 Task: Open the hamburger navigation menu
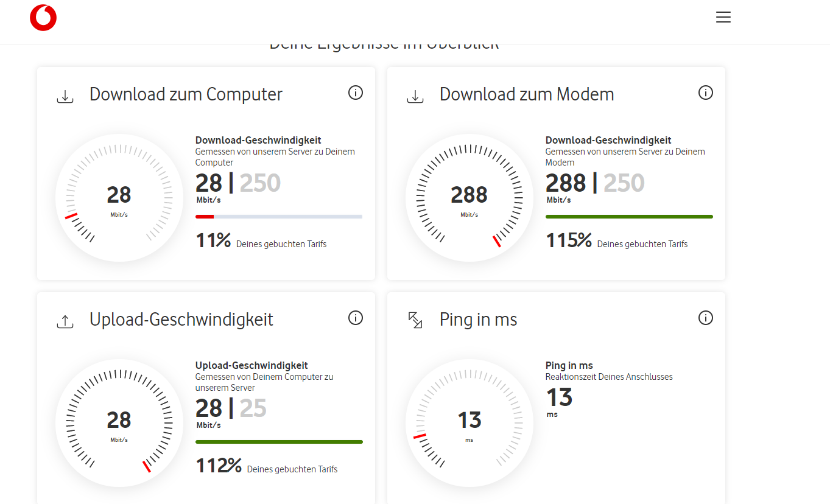pyautogui.click(x=723, y=17)
